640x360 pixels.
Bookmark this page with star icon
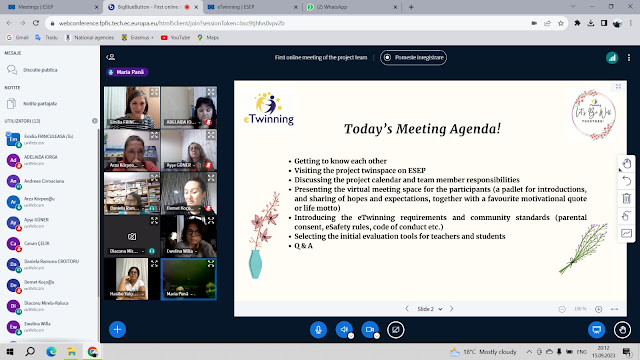click(x=561, y=23)
